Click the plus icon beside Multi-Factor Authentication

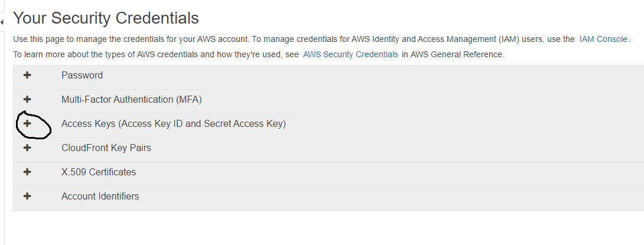point(27,99)
